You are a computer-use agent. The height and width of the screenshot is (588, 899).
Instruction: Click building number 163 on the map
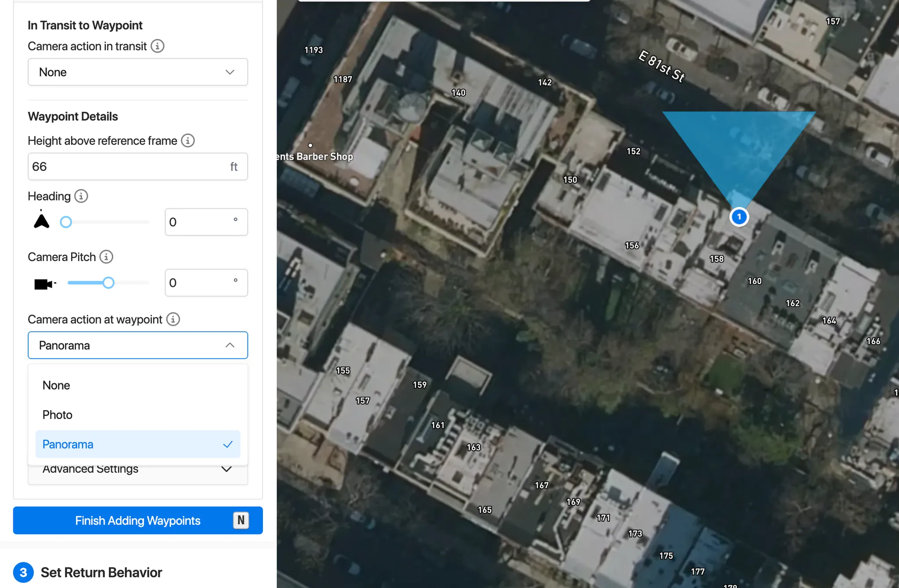(474, 448)
